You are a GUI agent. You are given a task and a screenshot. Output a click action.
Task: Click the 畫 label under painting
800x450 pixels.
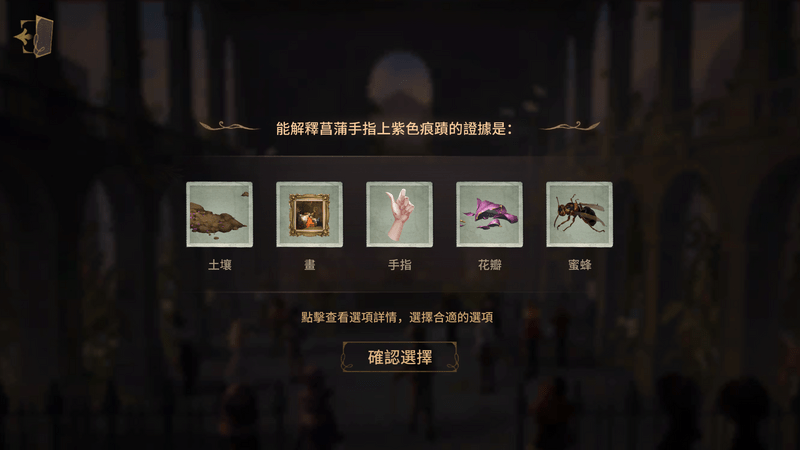click(x=310, y=265)
